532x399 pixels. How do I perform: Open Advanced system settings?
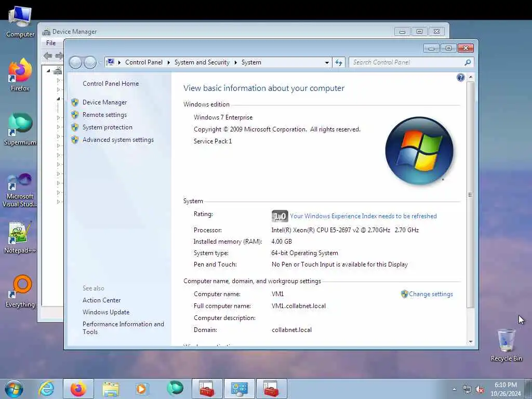118,140
